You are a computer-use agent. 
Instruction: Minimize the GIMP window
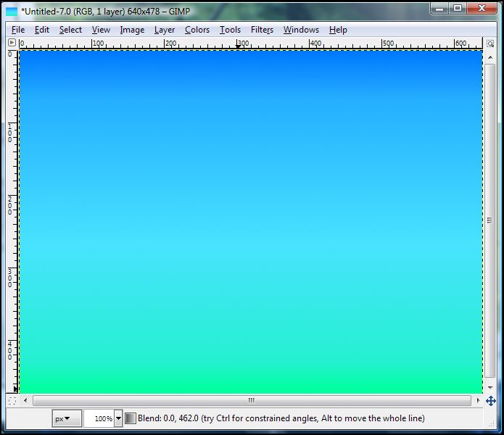tap(439, 9)
